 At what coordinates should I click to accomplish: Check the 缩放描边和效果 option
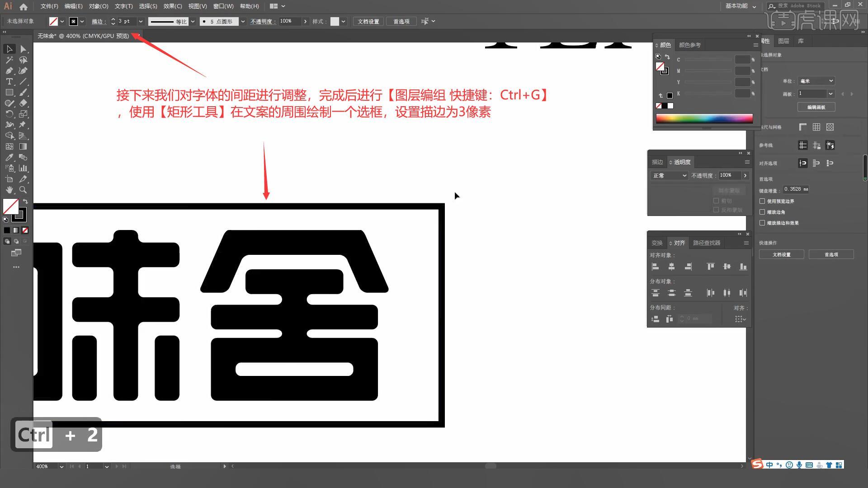pos(762,223)
